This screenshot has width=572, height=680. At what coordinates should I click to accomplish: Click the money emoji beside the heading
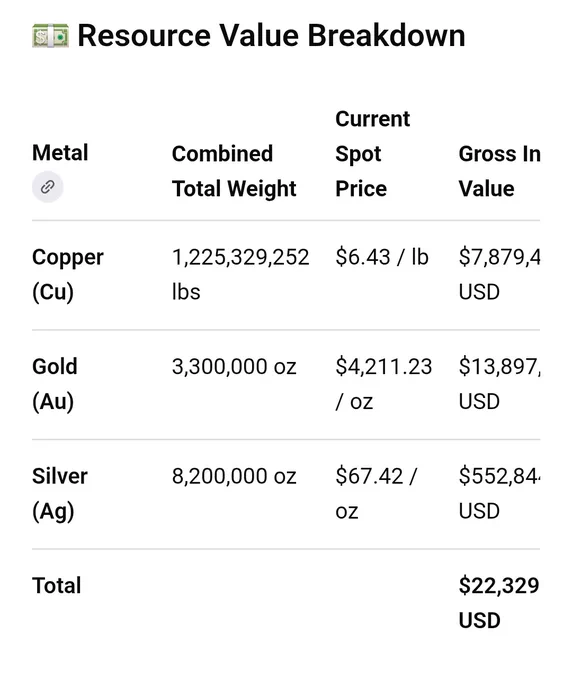[50, 36]
